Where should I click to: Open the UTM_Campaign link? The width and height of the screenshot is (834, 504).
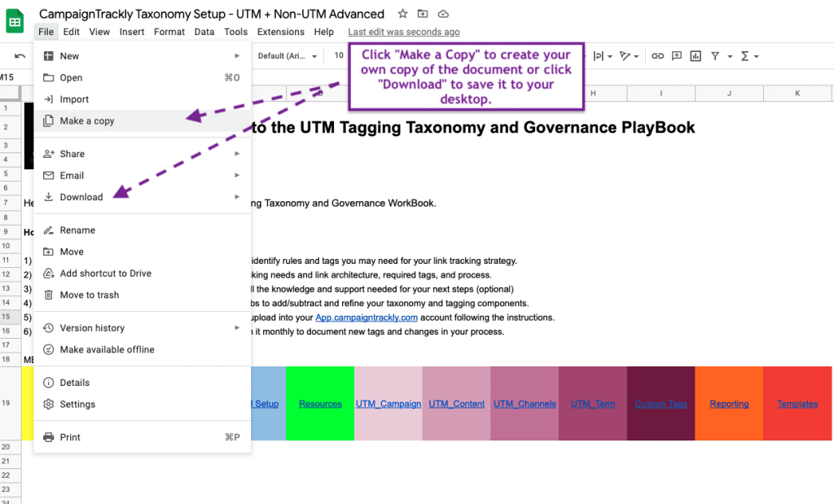click(388, 404)
